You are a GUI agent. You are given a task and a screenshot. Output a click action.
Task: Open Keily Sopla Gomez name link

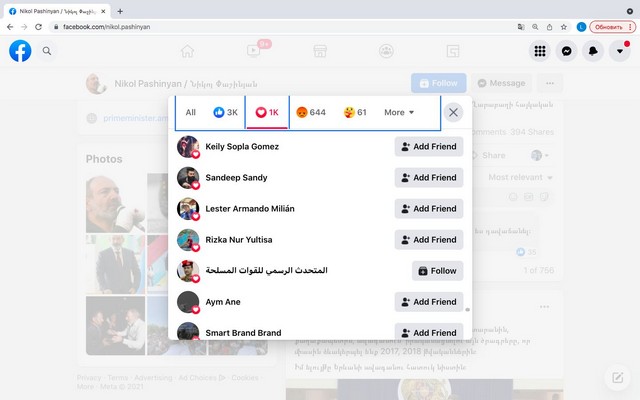242,147
